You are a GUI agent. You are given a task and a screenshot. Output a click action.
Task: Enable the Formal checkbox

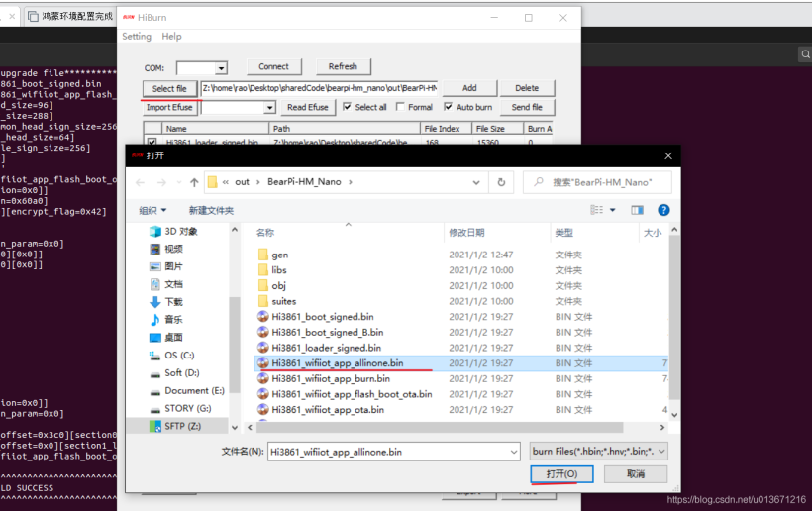[x=400, y=107]
